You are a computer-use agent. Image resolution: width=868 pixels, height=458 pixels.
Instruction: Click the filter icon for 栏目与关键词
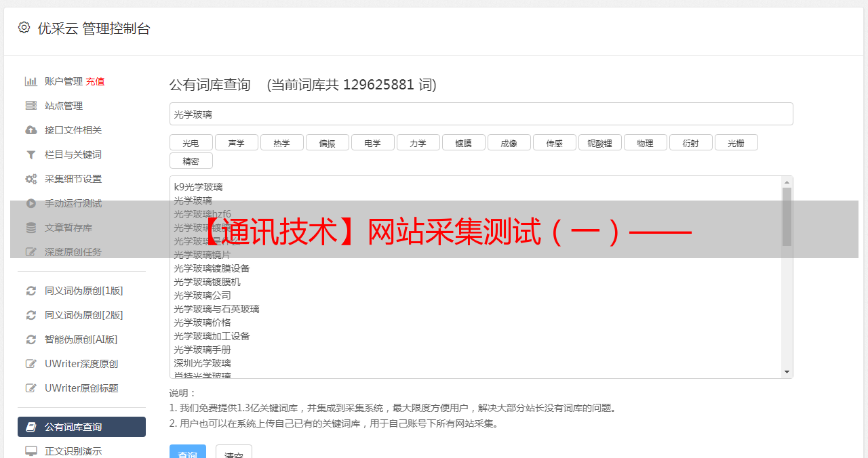pyautogui.click(x=31, y=154)
